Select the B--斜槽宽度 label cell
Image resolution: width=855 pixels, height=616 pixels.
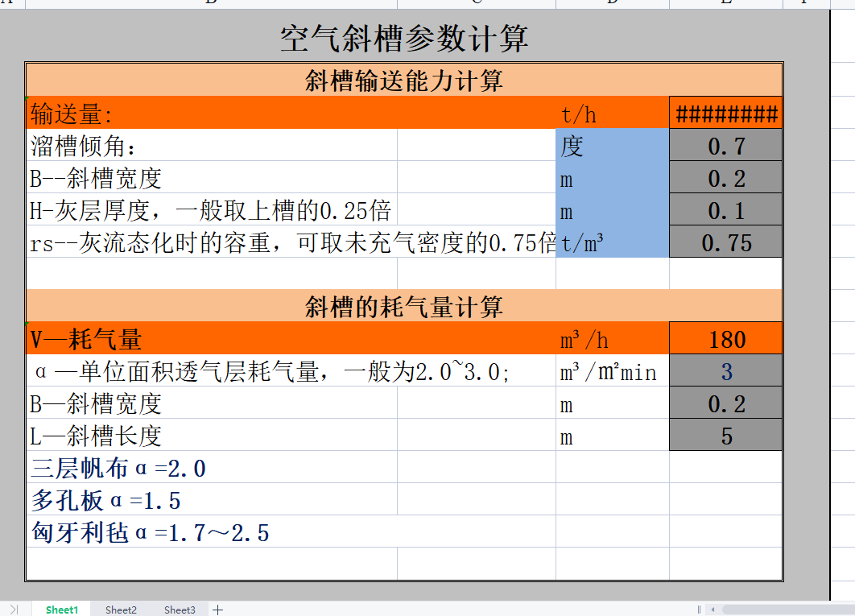212,177
